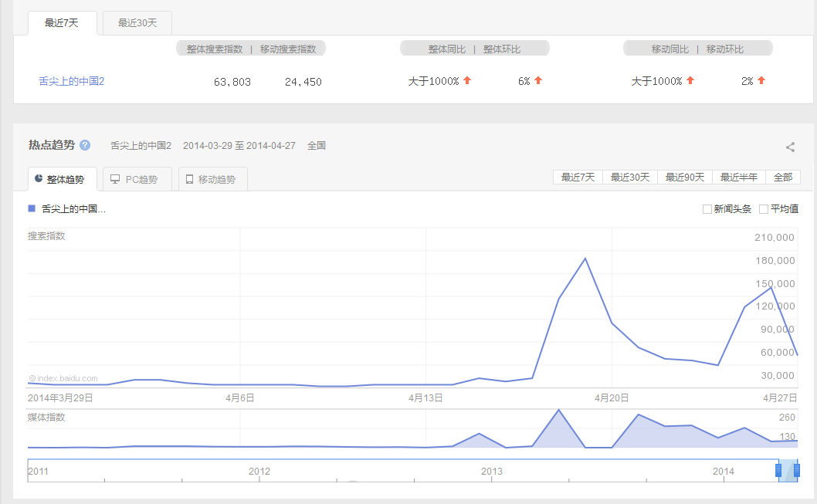Click the red up arrow next to 2%
The height and width of the screenshot is (504, 817).
761,80
